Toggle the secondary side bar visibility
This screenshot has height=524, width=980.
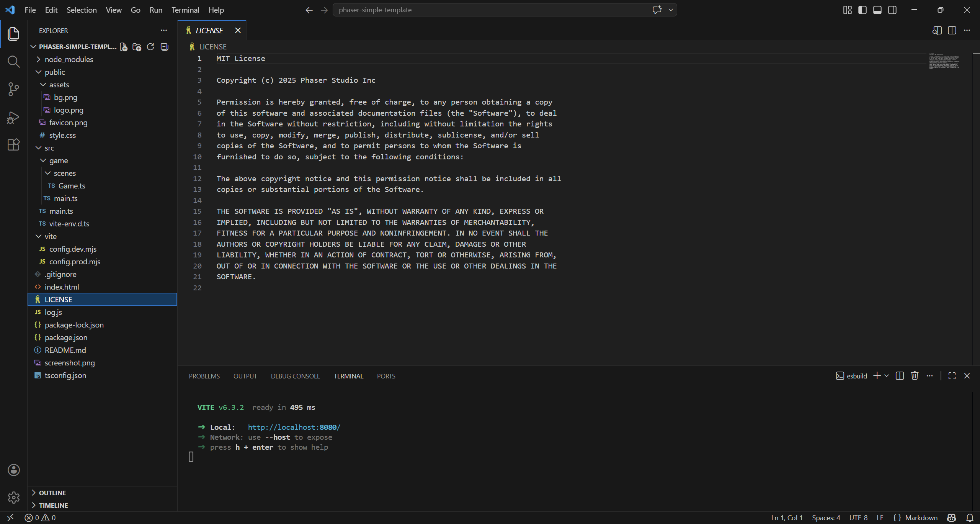(x=892, y=10)
